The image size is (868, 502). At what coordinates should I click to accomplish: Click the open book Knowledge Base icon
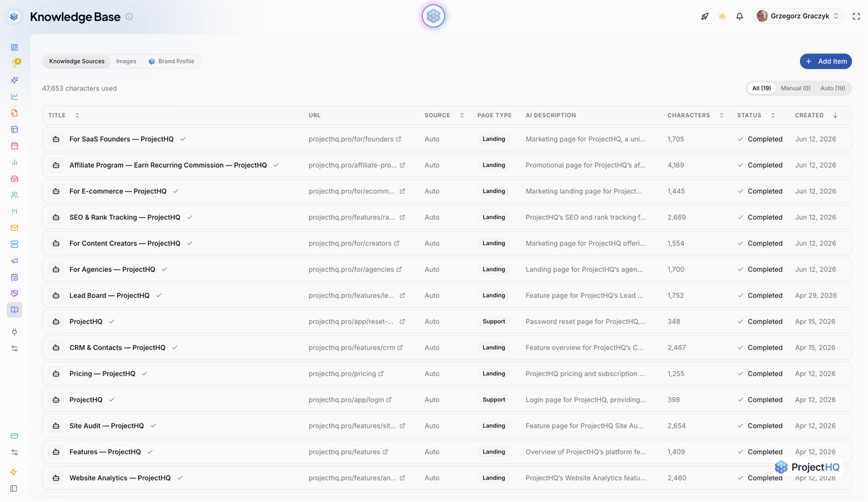click(14, 310)
